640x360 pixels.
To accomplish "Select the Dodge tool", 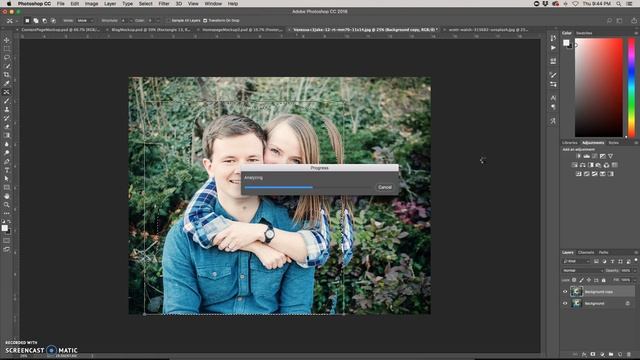I will pos(7,153).
